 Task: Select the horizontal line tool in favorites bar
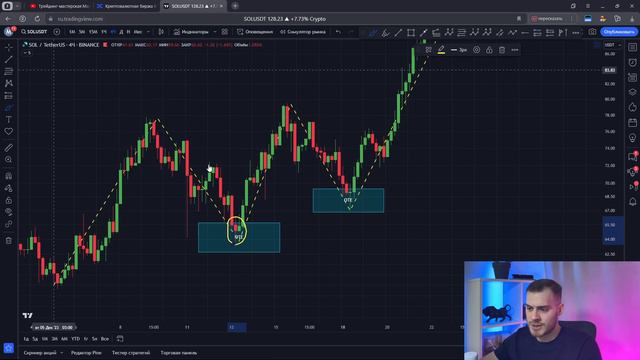coord(525,32)
